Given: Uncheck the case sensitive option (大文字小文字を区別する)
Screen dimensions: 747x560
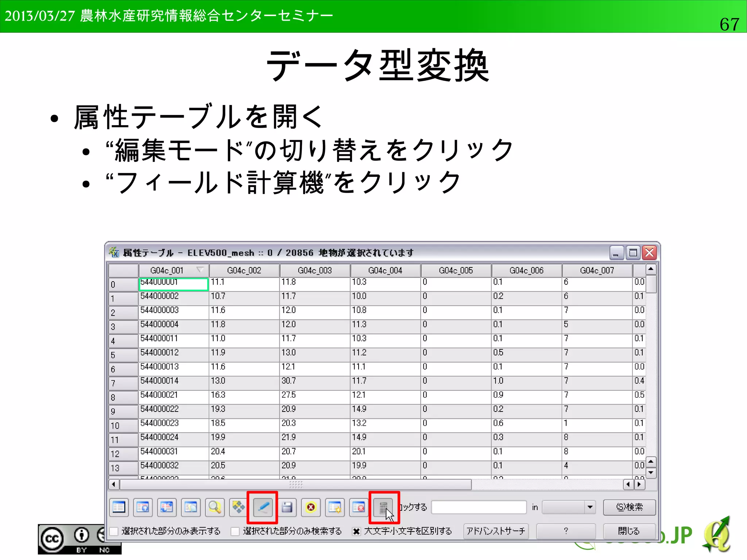Looking at the screenshot, I should pyautogui.click(x=356, y=531).
